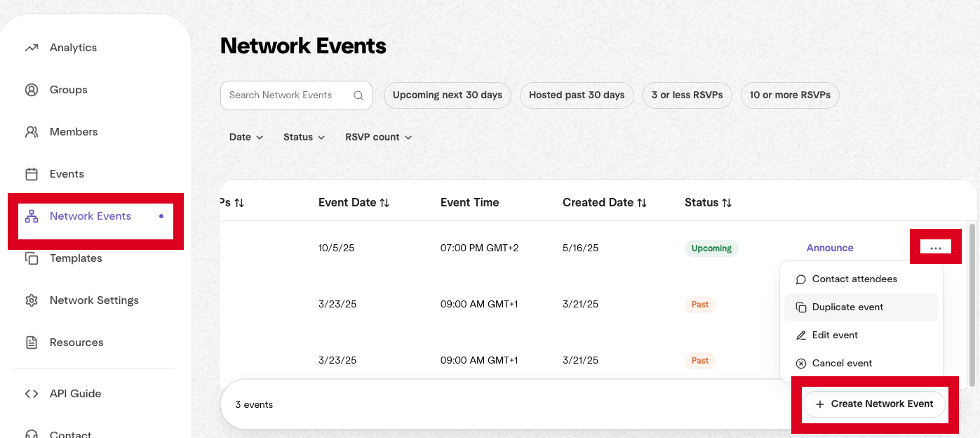
Task: Click the Groups person icon
Action: (32, 90)
